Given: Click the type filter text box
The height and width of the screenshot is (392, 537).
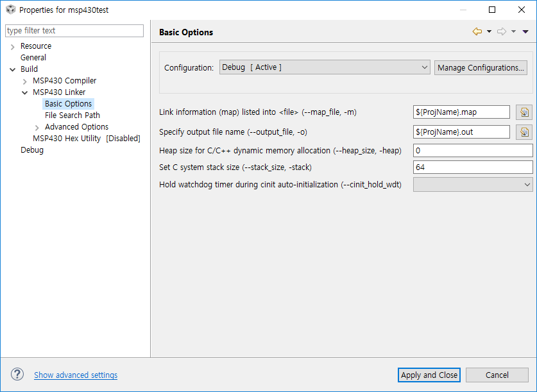Looking at the screenshot, I should (x=74, y=31).
